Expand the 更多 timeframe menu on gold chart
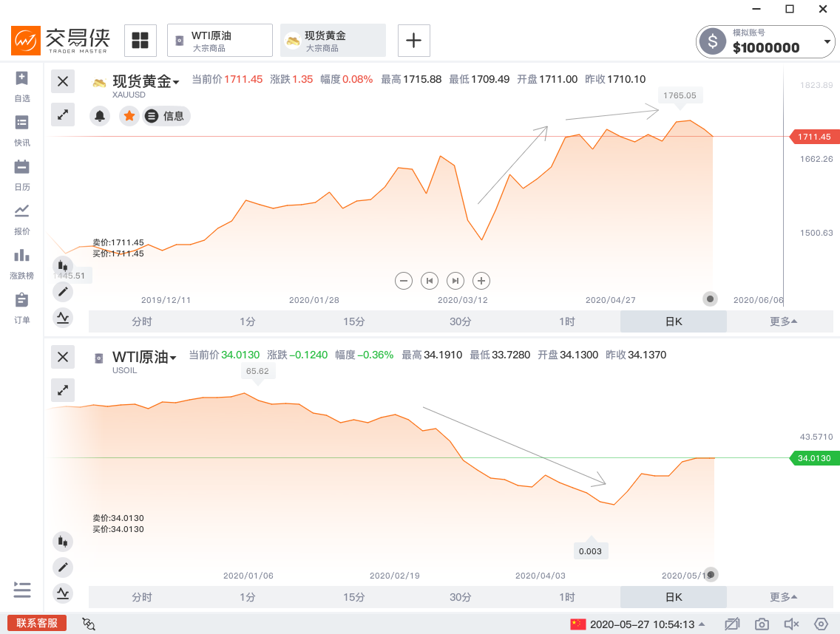 [x=783, y=321]
